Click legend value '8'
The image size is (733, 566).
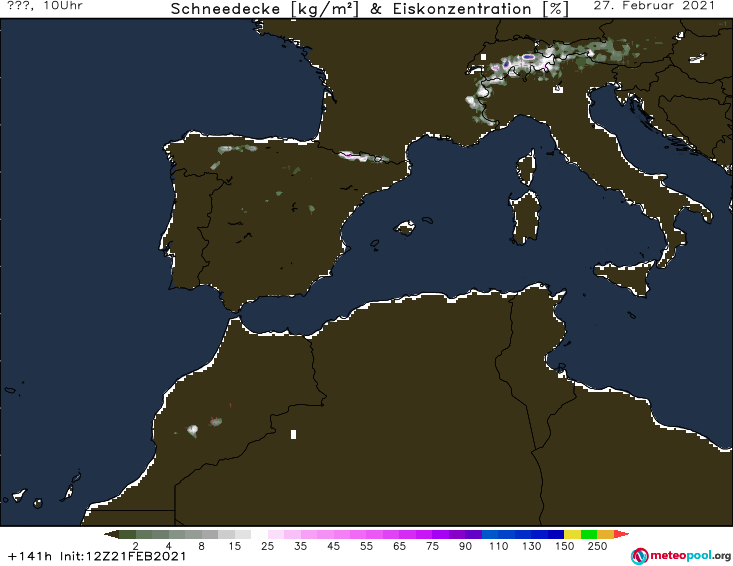(x=201, y=546)
